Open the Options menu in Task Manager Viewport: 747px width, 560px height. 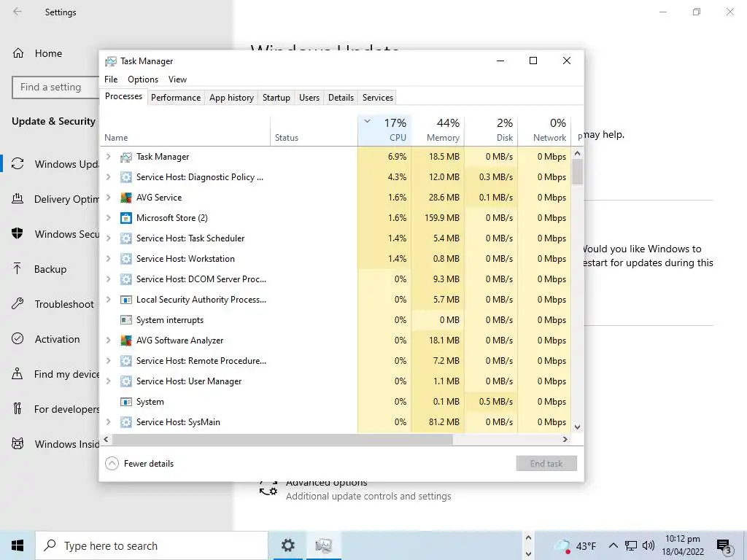pyautogui.click(x=143, y=79)
